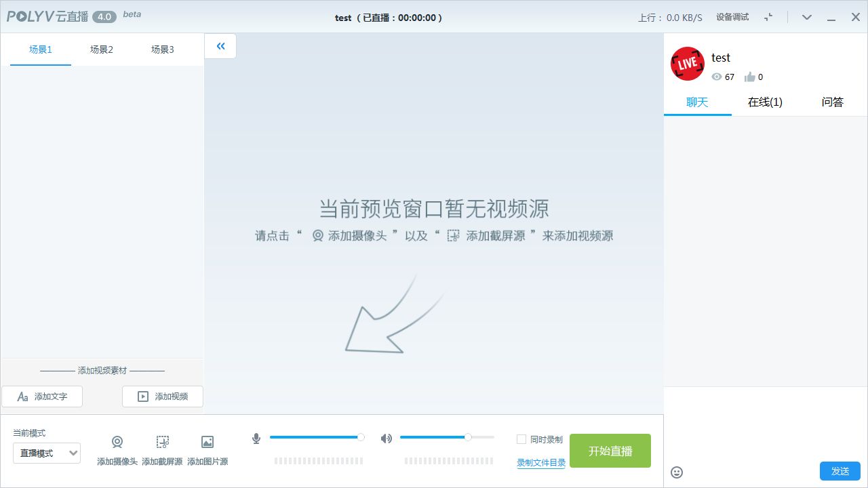Click the viewer count eye icon
This screenshot has height=488, width=868.
(717, 77)
